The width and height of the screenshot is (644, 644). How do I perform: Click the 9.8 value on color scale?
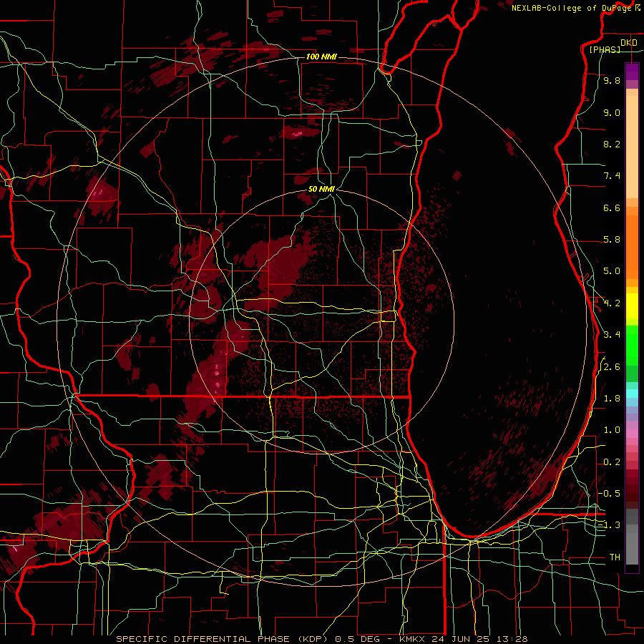pyautogui.click(x=612, y=81)
